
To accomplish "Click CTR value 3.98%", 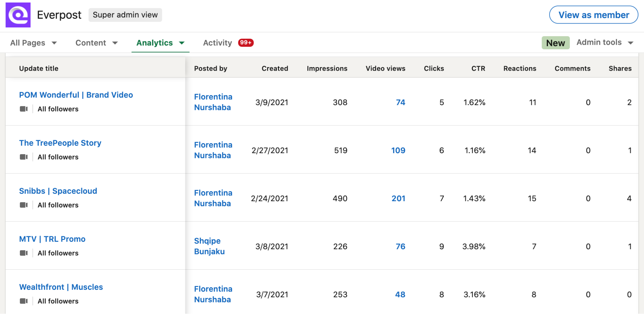I will tap(474, 247).
